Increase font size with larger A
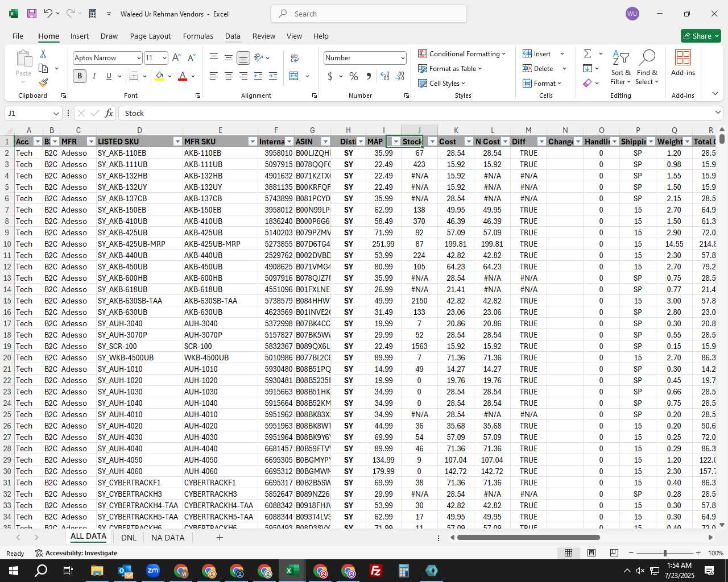The width and height of the screenshot is (728, 582). point(176,58)
